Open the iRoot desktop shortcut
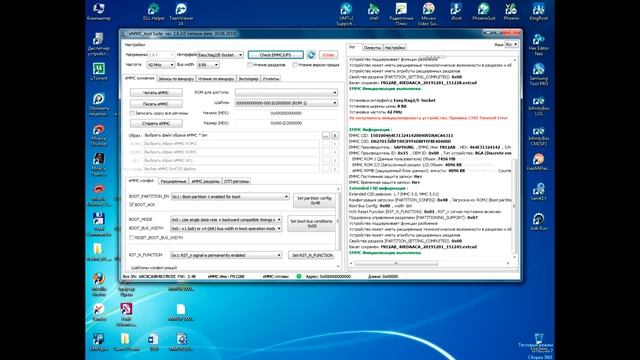 point(456,12)
